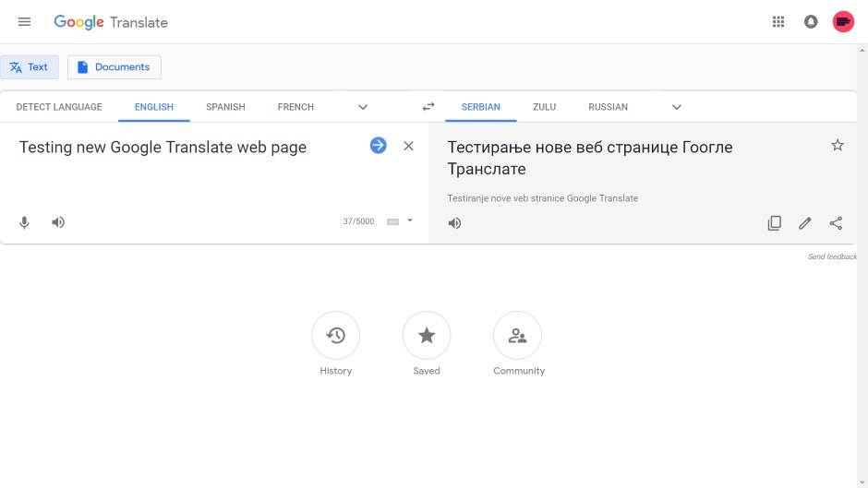Click the Cyrillic translated text
The image size is (868, 488).
tap(589, 158)
